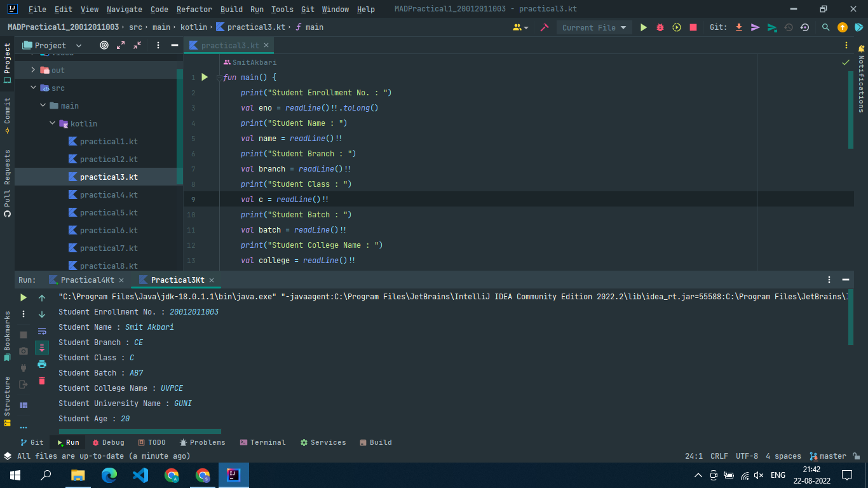
Task: Click the Debug bug icon in the toolbar
Action: coord(660,27)
